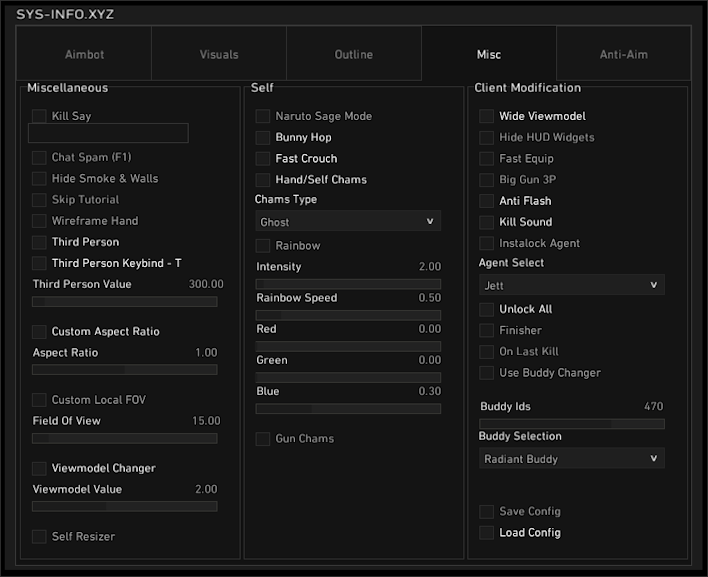
Task: Enable Custom Aspect Ratio
Action: tap(40, 332)
